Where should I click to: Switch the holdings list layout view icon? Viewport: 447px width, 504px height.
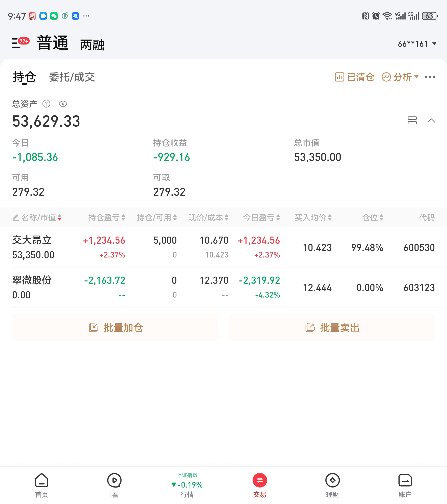(412, 121)
